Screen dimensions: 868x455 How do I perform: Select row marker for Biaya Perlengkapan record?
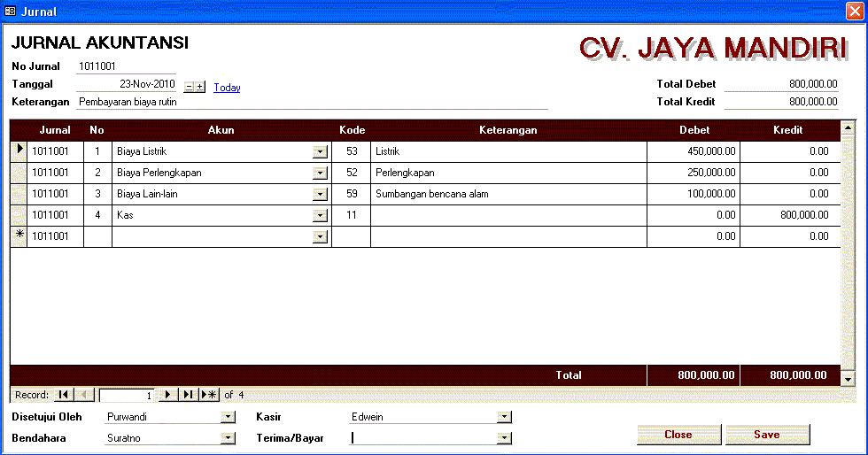(19, 173)
